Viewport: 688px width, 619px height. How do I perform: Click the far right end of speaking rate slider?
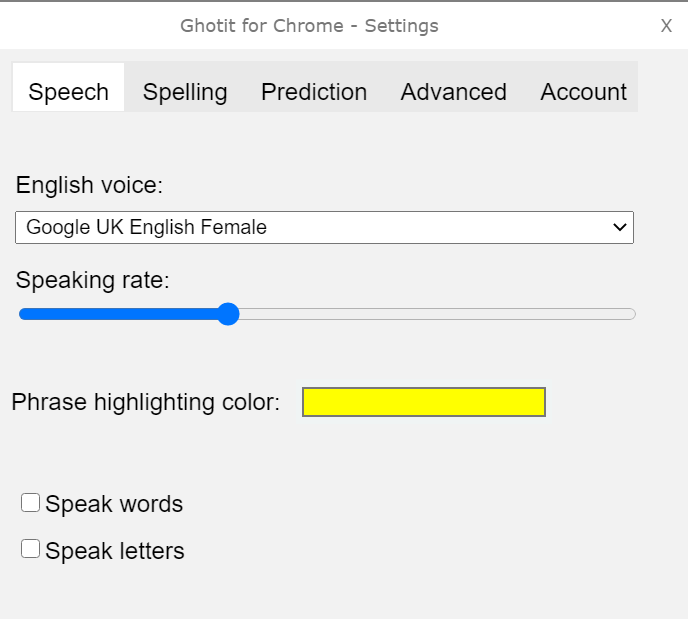(631, 314)
